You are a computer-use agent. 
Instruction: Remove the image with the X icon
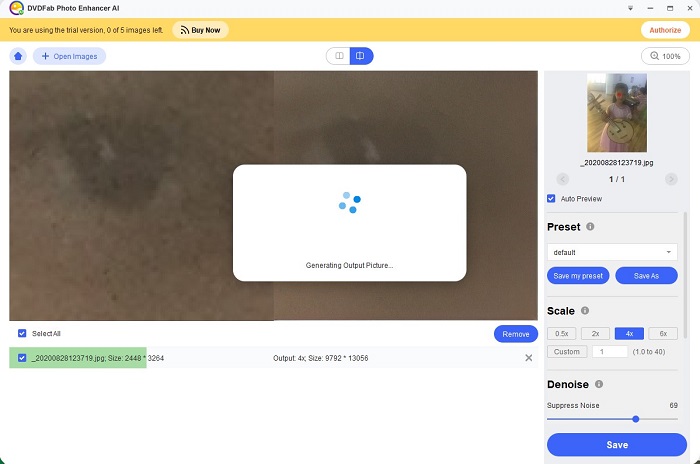point(529,358)
